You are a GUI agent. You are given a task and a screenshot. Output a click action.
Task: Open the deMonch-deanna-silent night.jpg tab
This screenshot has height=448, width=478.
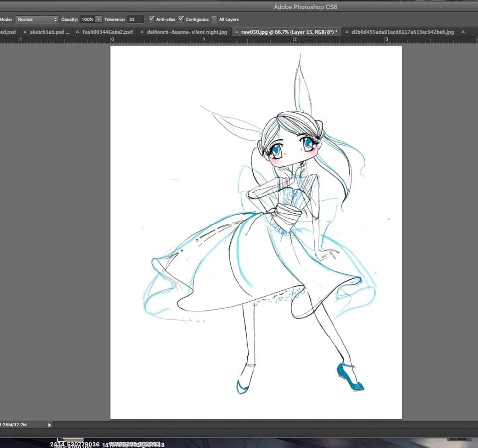(187, 32)
